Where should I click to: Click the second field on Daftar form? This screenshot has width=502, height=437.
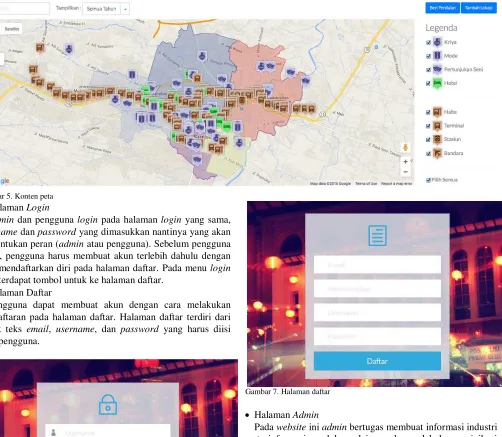point(377,289)
